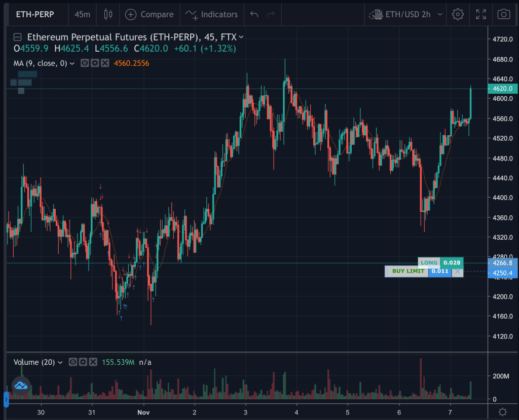Open the candlestick chart style selector
The height and width of the screenshot is (420, 519).
[107, 14]
